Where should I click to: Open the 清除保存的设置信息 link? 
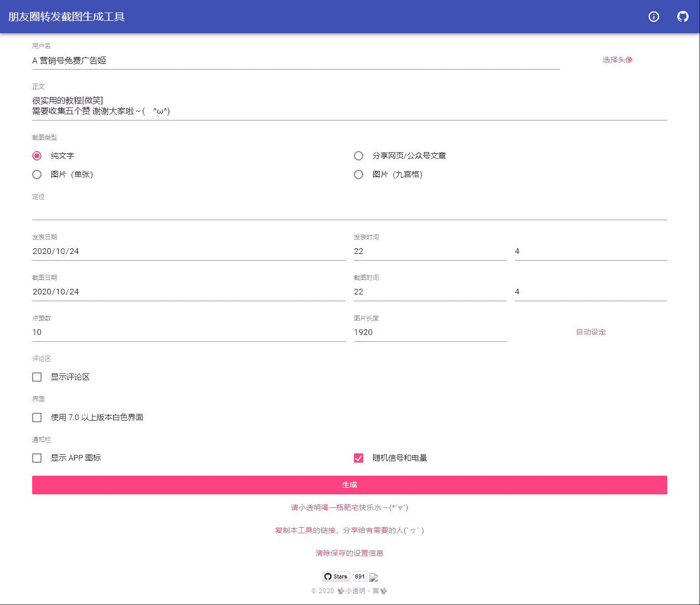click(x=350, y=553)
